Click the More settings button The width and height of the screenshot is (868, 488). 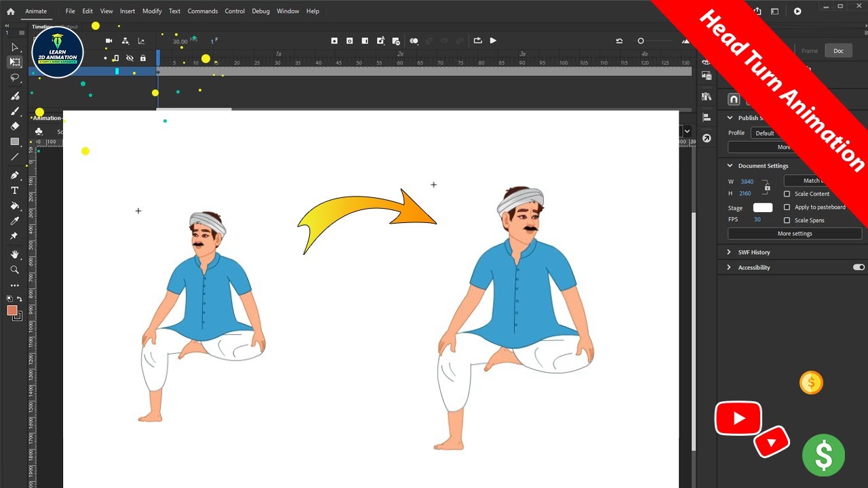(x=795, y=233)
